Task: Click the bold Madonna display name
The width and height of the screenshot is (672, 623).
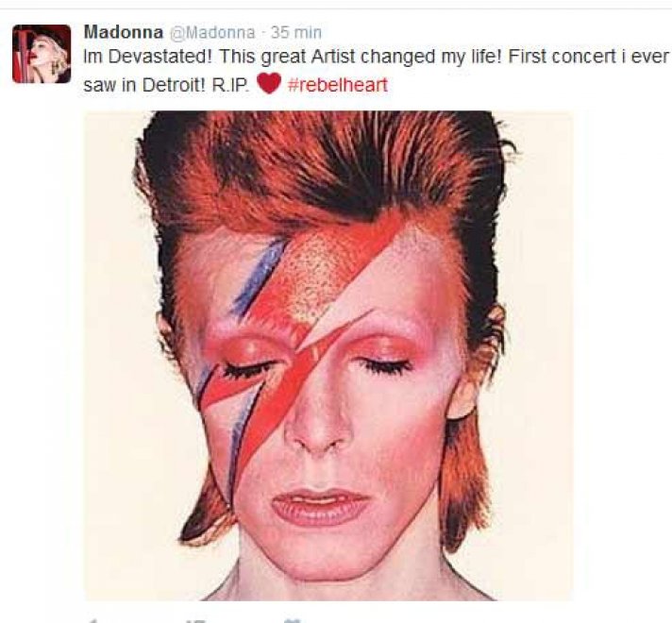Action: [x=124, y=32]
